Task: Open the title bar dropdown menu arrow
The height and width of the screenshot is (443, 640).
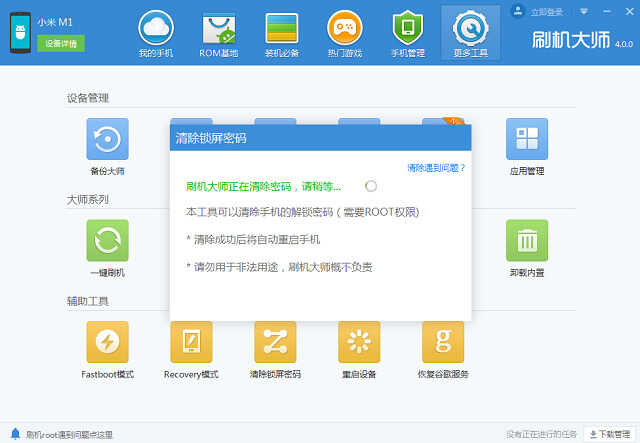Action: point(584,12)
